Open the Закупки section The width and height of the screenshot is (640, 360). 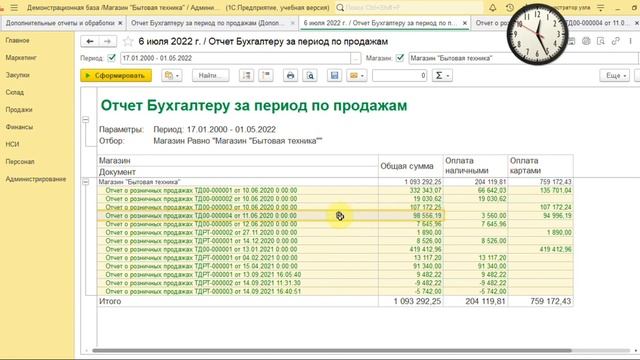pyautogui.click(x=18, y=75)
